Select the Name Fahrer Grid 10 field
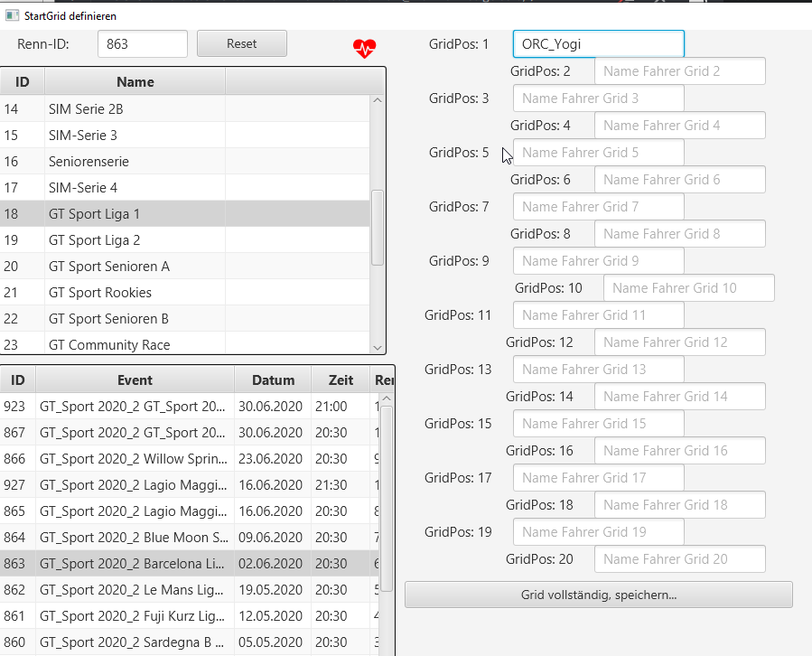The image size is (812, 656). click(x=688, y=288)
